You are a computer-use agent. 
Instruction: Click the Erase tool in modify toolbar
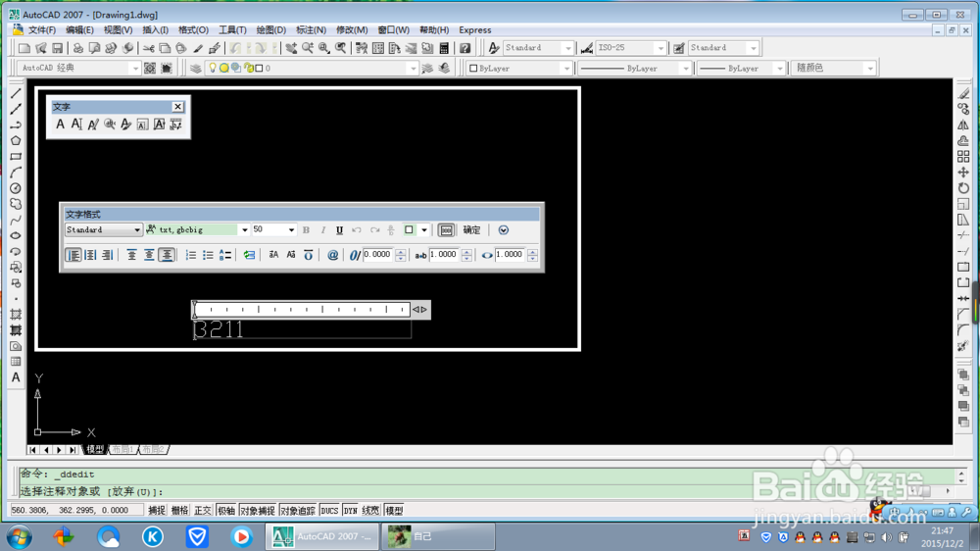(x=963, y=94)
